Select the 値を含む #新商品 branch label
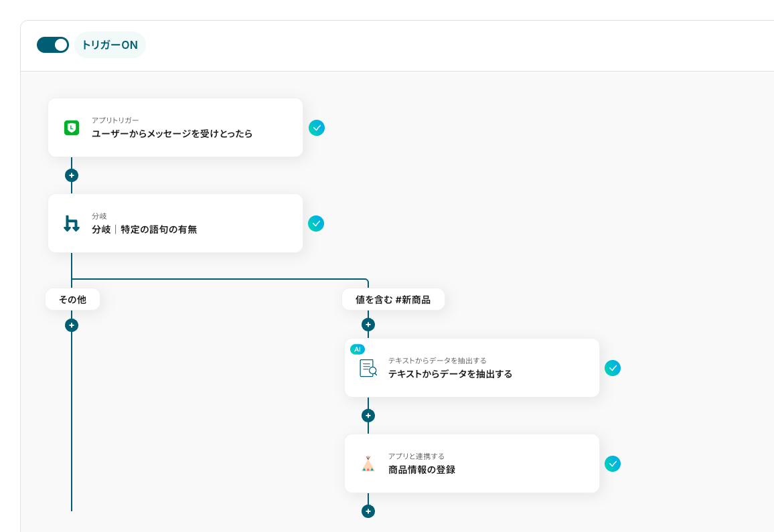Viewport: 774px width, 532px height. click(x=393, y=300)
